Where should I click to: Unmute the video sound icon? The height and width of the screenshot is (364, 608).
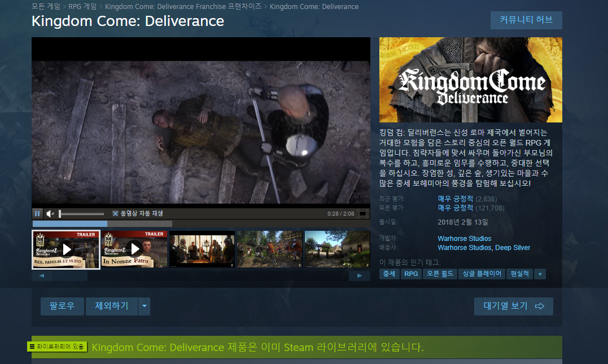coord(50,213)
